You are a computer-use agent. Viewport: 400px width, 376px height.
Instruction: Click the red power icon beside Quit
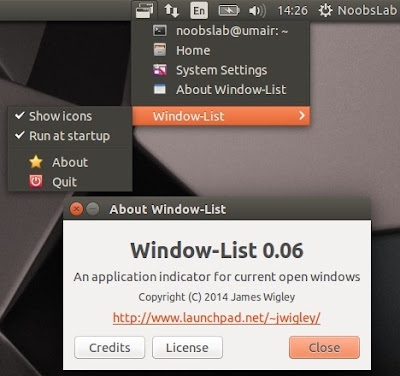[36, 182]
